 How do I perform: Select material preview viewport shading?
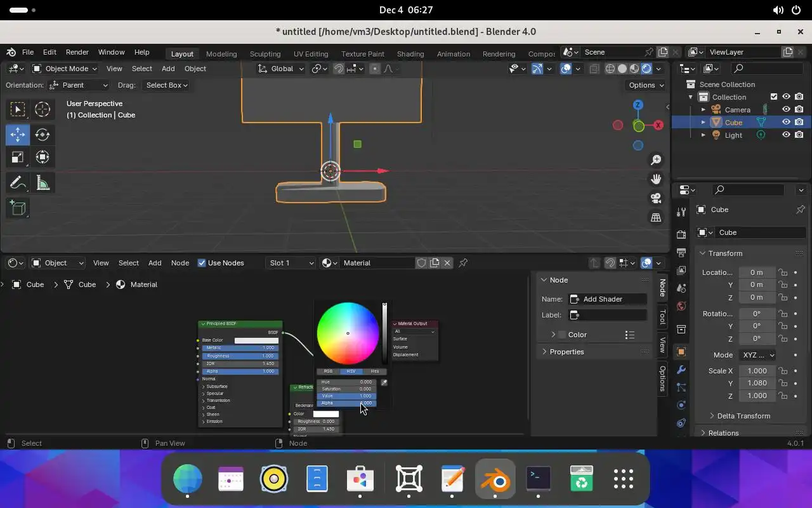coord(634,69)
